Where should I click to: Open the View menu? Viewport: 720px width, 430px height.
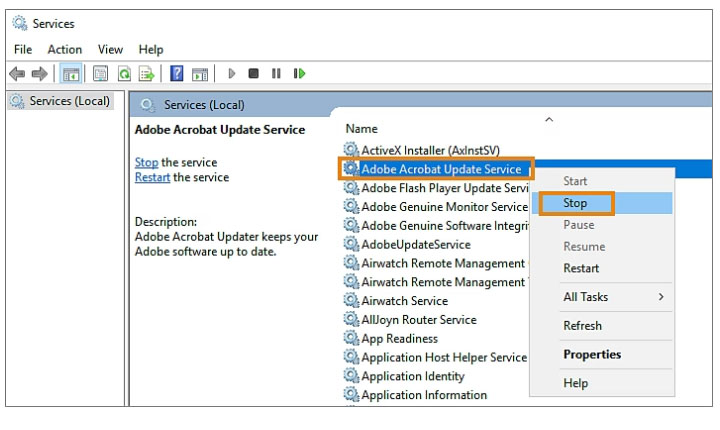(x=110, y=49)
